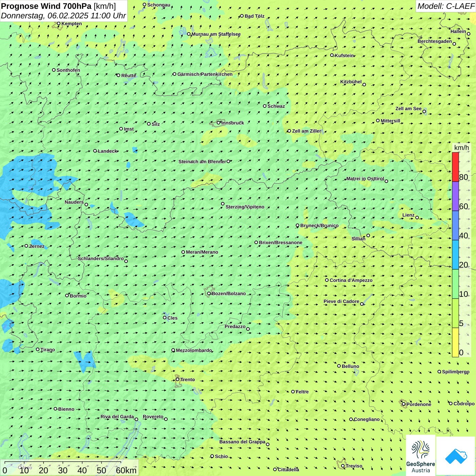Click the Pordenone city marker
This screenshot has width=476, height=476.
[x=404, y=404]
